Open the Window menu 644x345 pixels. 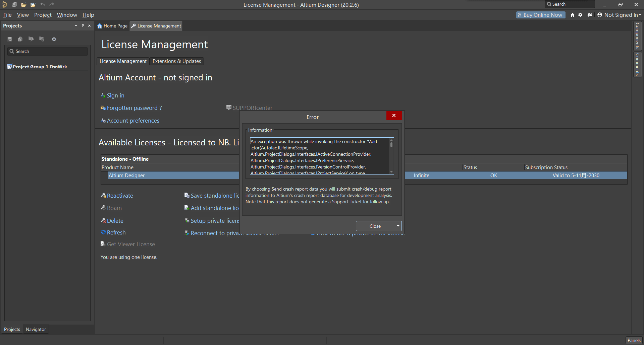67,15
